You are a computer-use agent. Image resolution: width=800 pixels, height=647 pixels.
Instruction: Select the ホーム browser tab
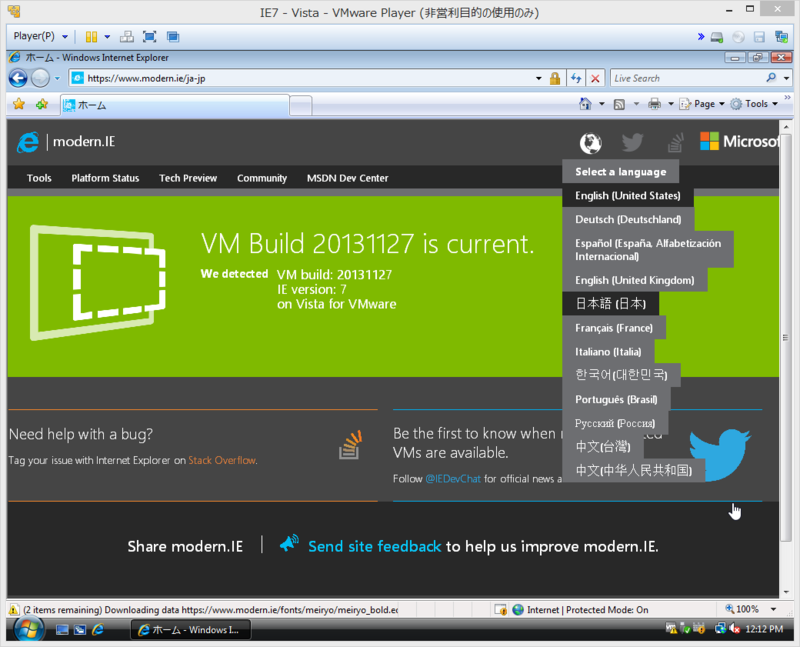tap(174, 105)
